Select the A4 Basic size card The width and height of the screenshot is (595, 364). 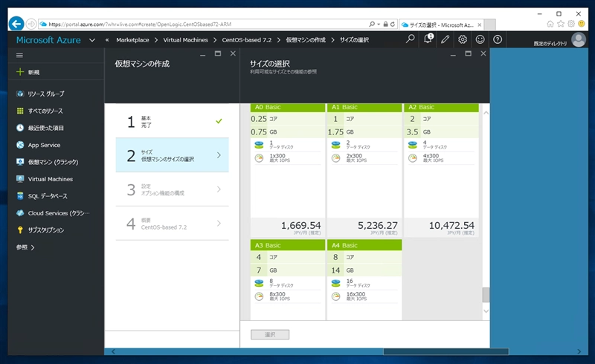click(364, 280)
